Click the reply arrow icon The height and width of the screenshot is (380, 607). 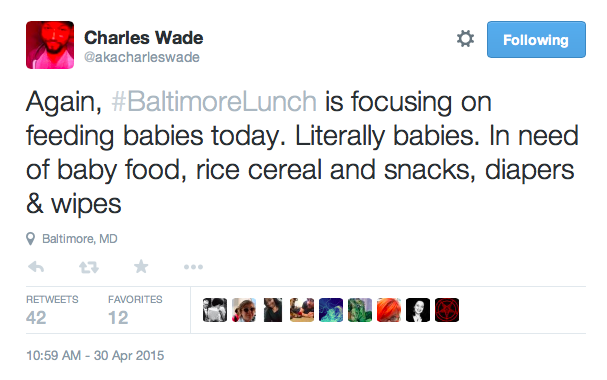coord(36,267)
